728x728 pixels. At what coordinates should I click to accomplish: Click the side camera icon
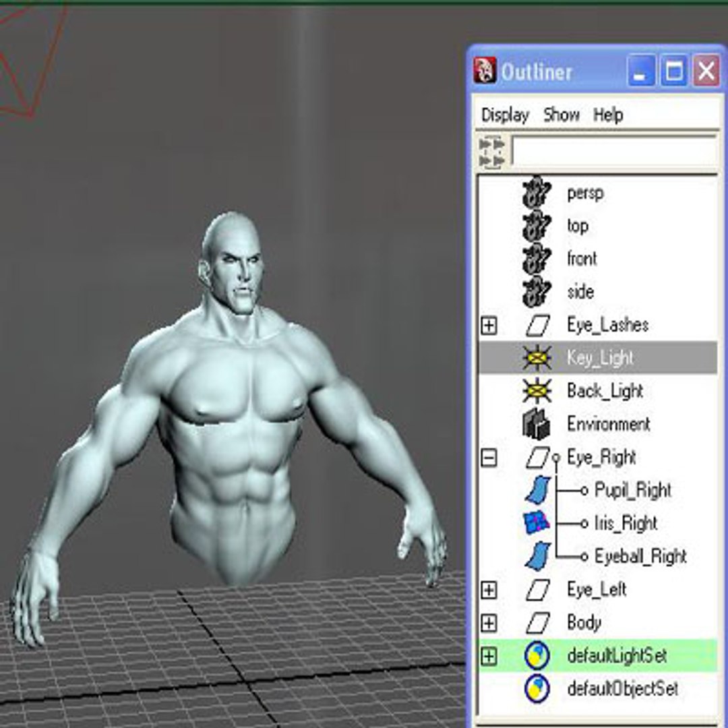tap(537, 292)
